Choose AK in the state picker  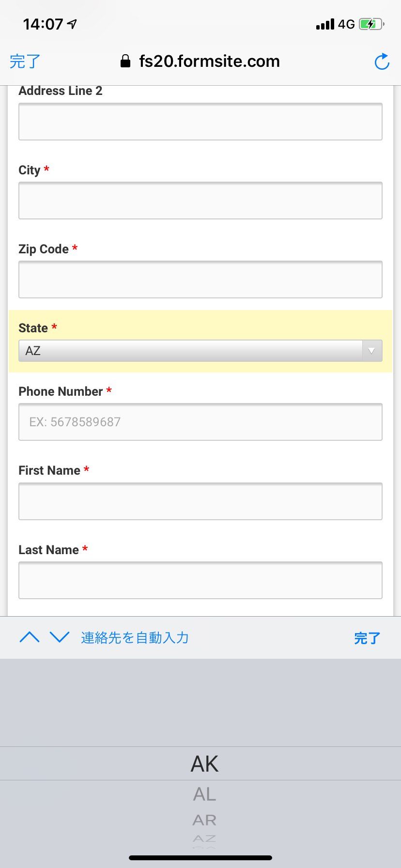click(x=204, y=764)
